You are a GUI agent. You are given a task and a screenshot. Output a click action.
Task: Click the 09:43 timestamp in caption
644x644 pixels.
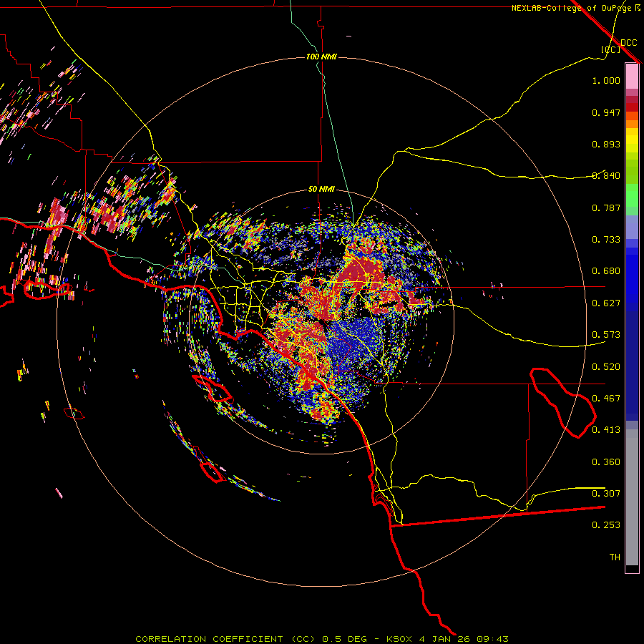click(492, 639)
